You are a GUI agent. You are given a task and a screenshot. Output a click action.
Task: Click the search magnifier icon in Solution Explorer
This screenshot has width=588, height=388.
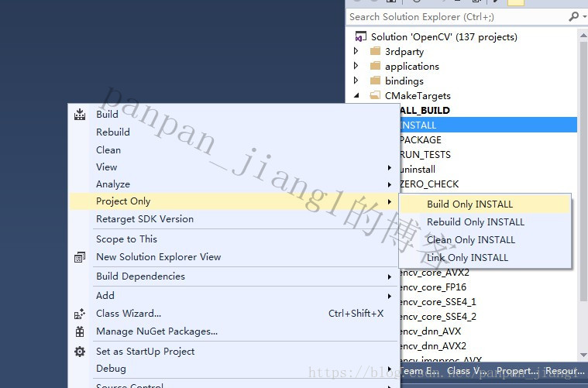pos(574,16)
